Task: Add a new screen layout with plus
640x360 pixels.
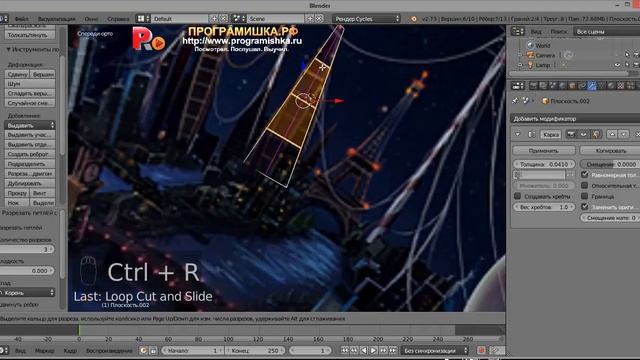Action: 214,18
